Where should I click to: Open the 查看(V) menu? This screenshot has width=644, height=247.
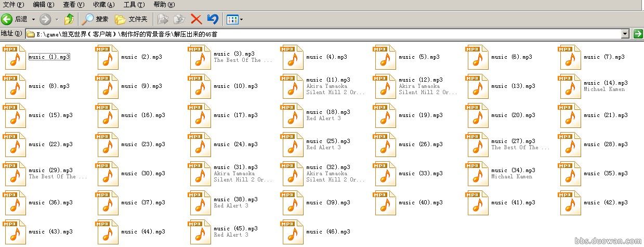point(73,5)
